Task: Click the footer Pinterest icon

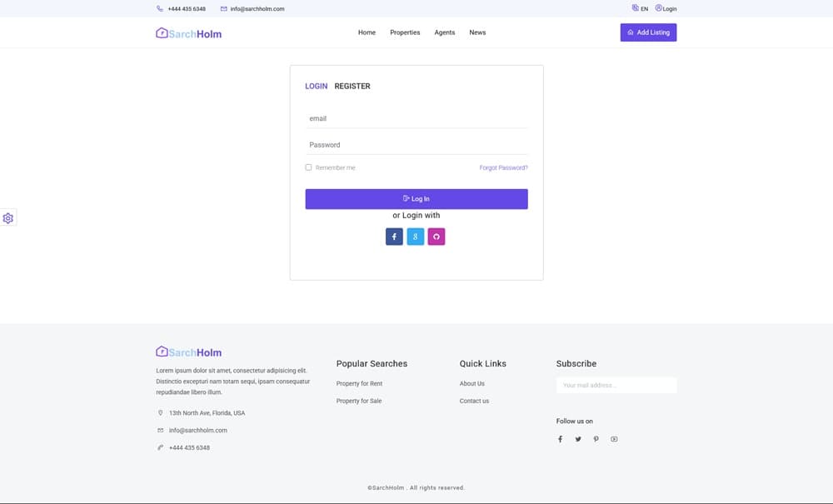Action: 596,439
